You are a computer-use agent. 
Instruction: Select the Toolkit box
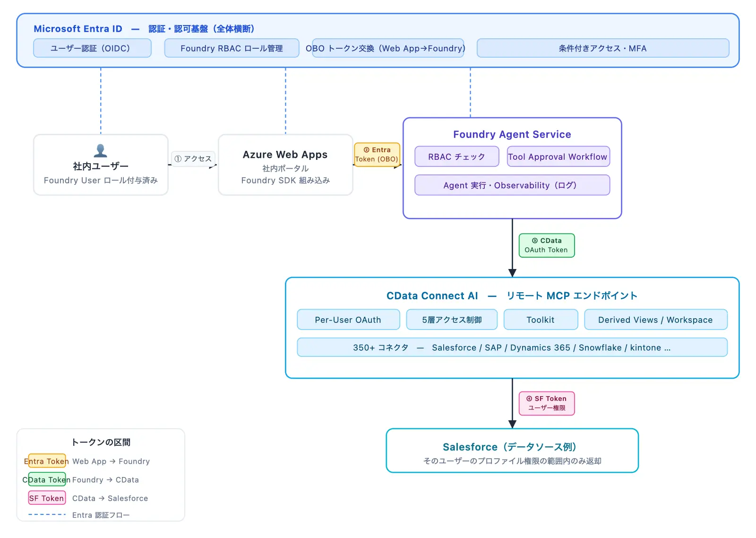541,320
